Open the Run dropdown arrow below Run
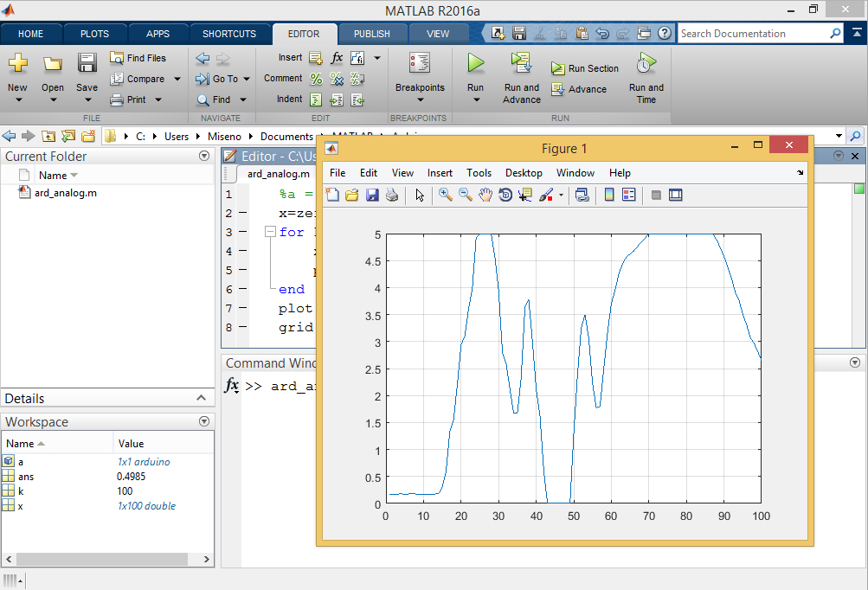The height and width of the screenshot is (590, 868). (476, 100)
